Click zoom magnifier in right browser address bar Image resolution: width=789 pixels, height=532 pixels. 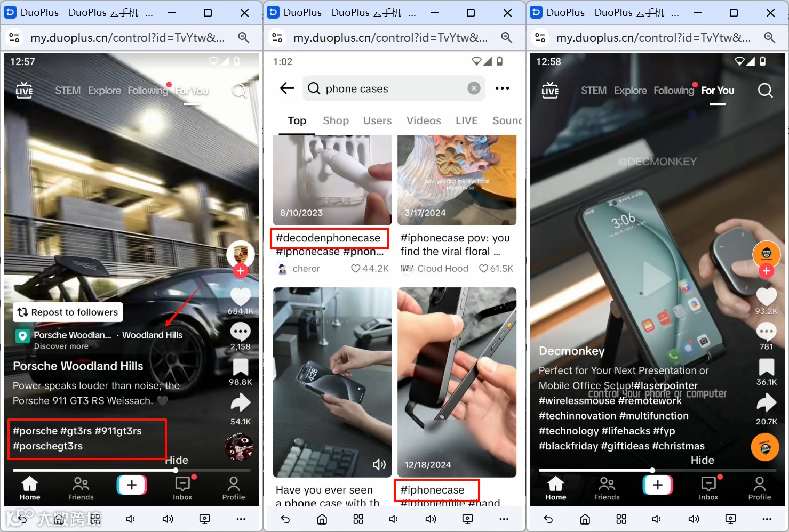click(x=769, y=37)
